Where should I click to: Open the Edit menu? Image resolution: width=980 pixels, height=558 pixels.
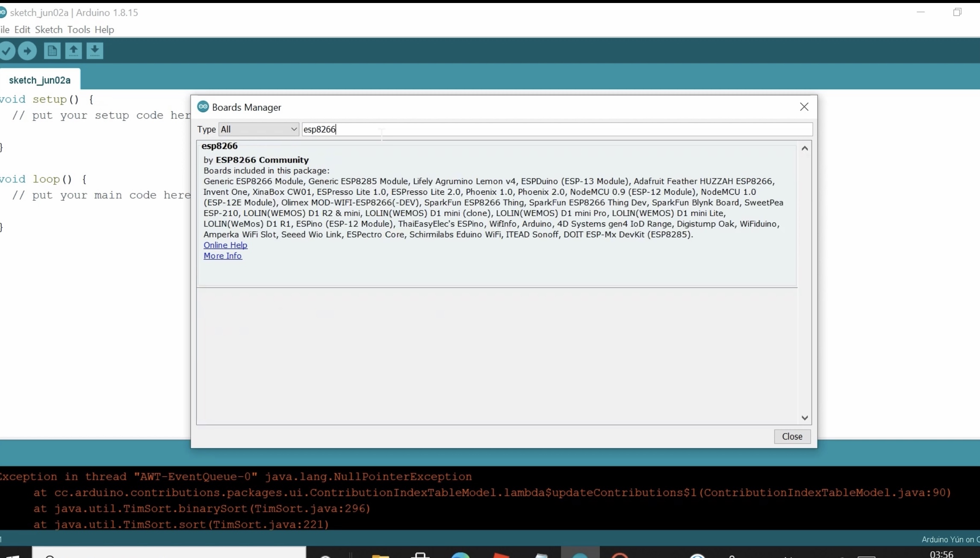click(x=22, y=30)
